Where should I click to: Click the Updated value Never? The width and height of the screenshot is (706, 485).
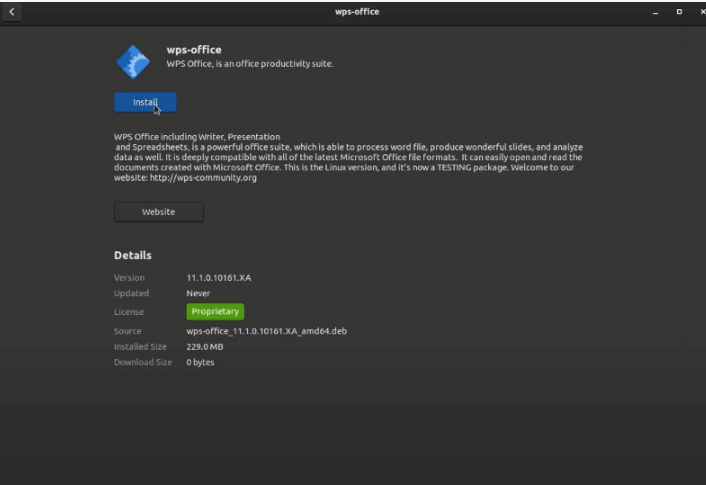pos(198,294)
